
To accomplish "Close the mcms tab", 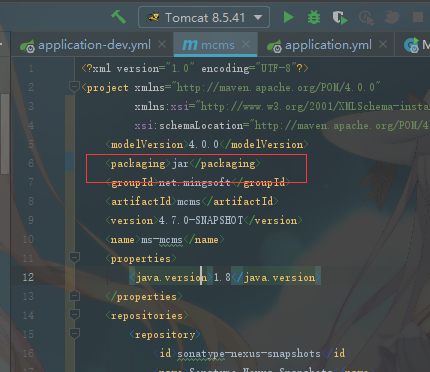I will pyautogui.click(x=246, y=44).
